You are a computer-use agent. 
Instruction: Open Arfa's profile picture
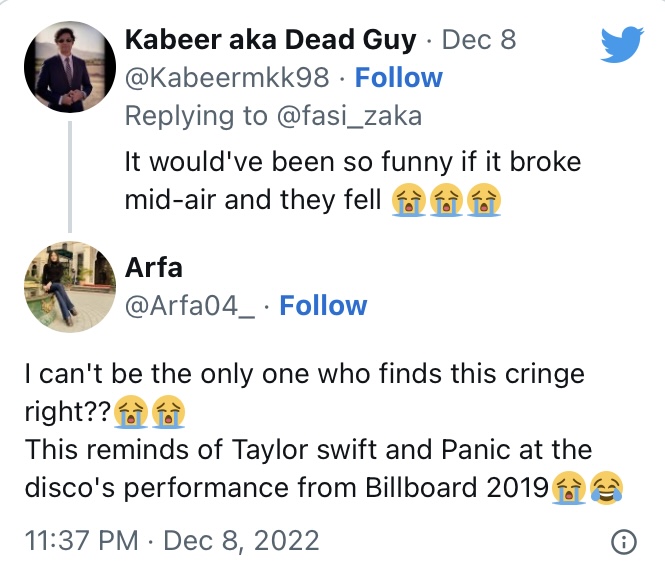(x=70, y=286)
